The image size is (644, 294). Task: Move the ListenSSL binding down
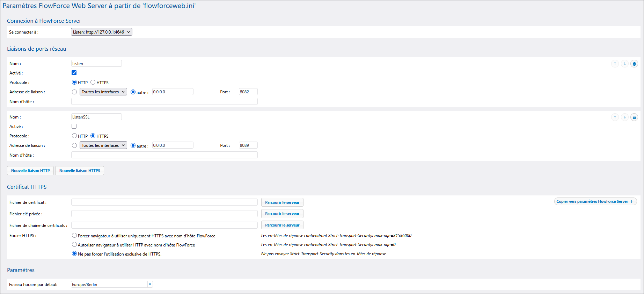point(624,117)
